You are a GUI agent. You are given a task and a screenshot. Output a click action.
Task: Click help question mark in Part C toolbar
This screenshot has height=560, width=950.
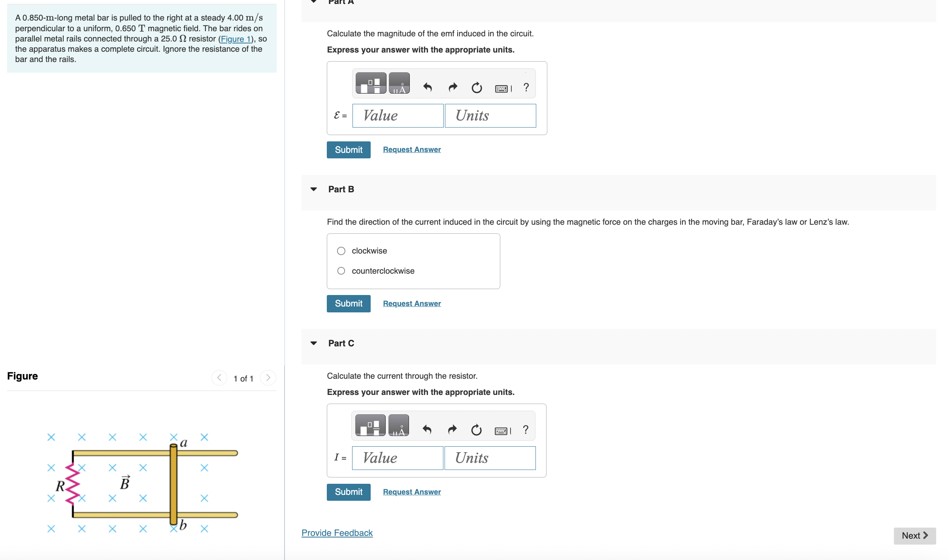[x=526, y=430]
